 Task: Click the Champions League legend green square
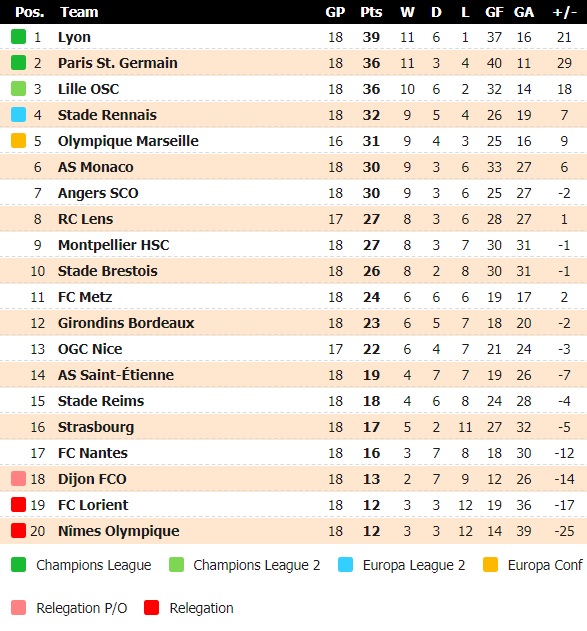pyautogui.click(x=19, y=565)
